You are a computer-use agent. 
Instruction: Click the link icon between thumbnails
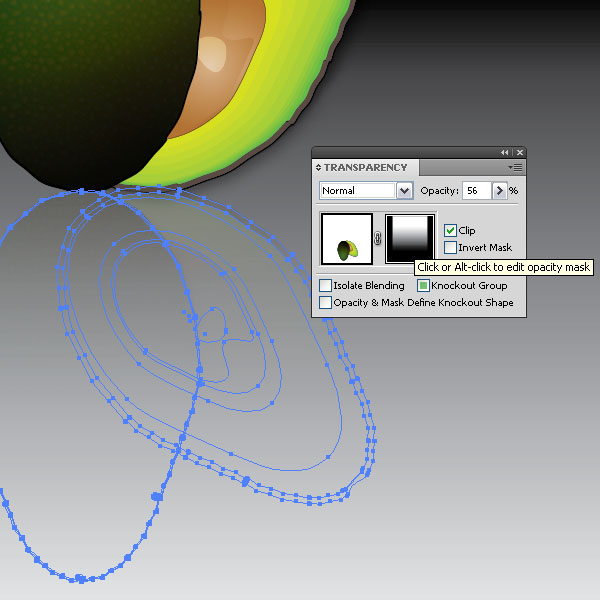click(378, 239)
